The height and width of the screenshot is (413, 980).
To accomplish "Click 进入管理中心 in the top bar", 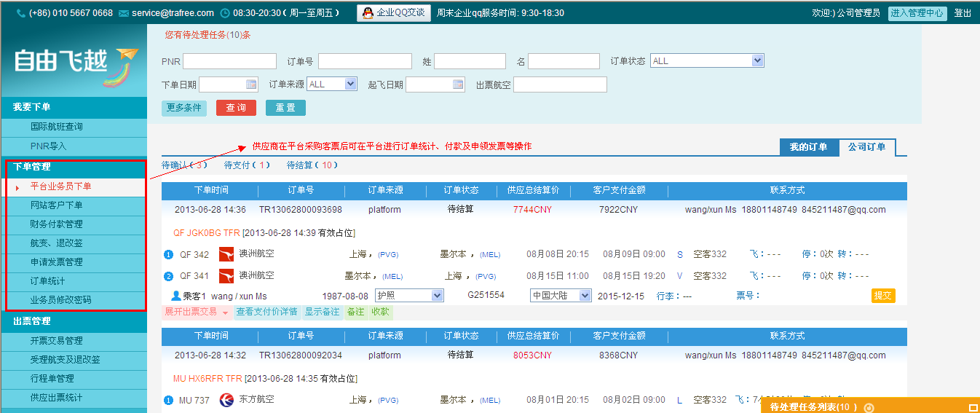I will (917, 13).
